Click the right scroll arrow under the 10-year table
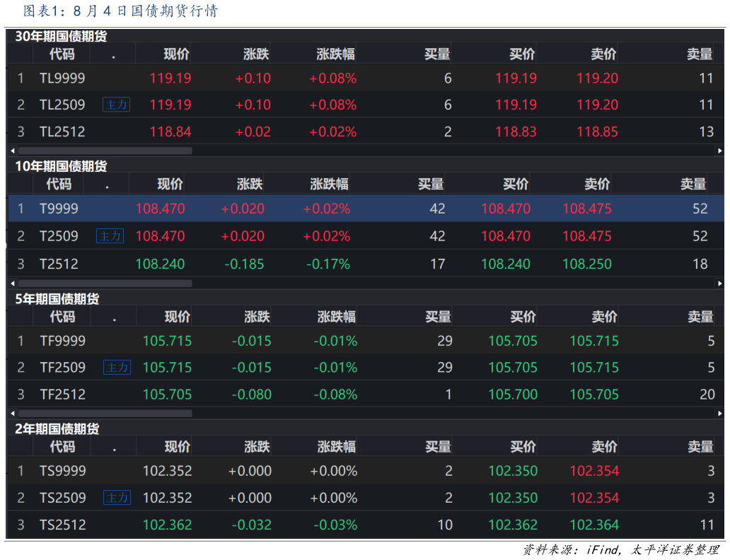This screenshot has width=730, height=560. coord(720,283)
